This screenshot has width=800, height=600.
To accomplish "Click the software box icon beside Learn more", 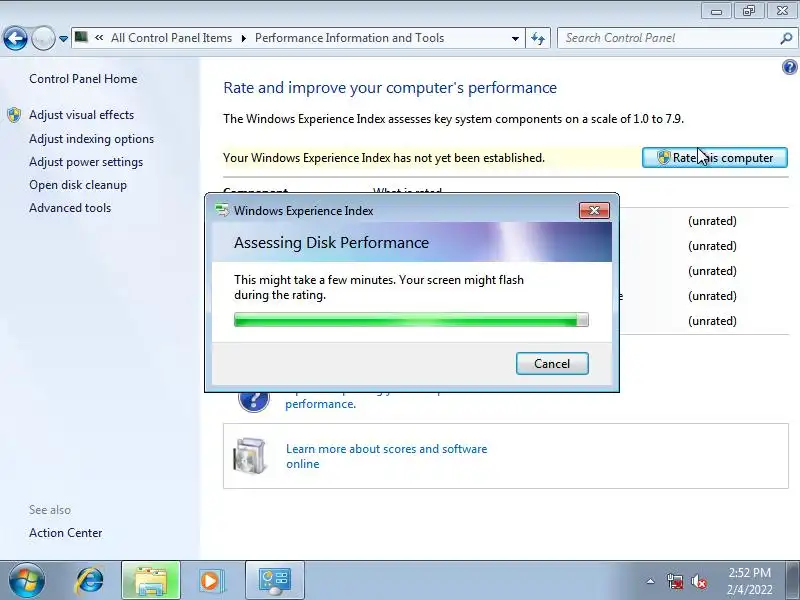I will point(249,455).
